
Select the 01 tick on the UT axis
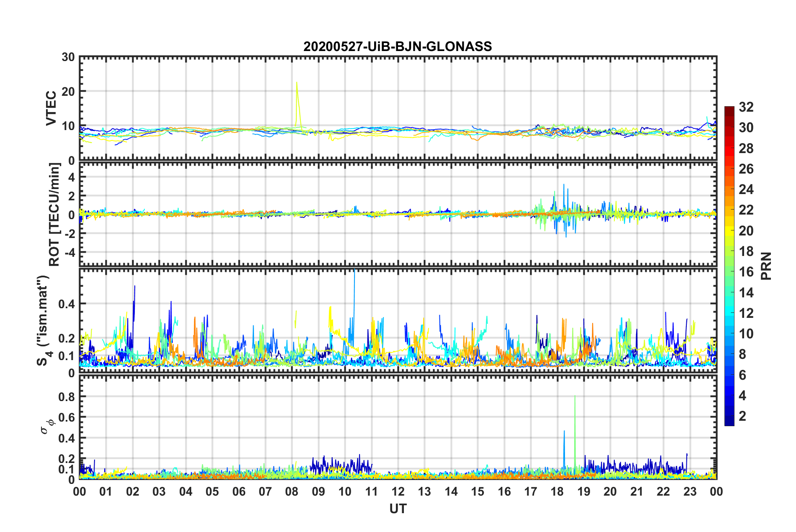(x=106, y=491)
